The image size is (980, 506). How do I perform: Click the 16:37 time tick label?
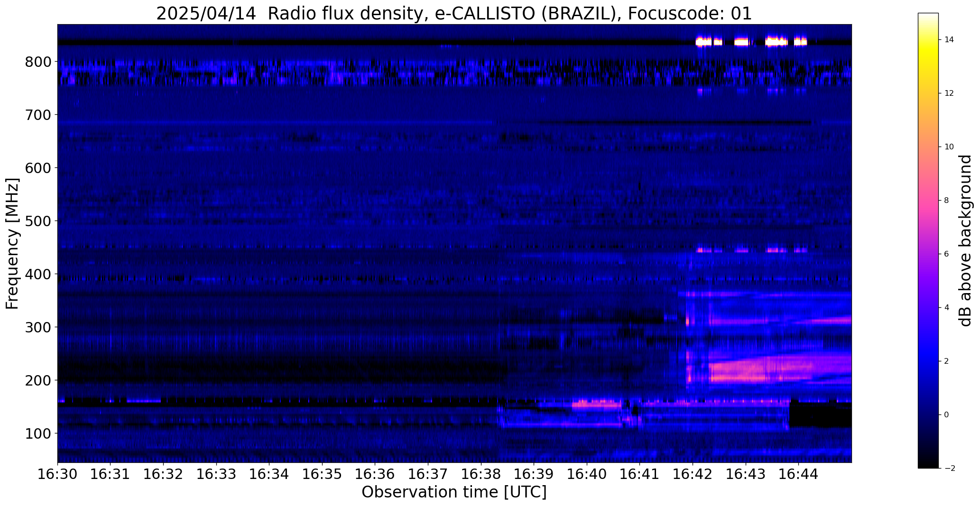(428, 474)
